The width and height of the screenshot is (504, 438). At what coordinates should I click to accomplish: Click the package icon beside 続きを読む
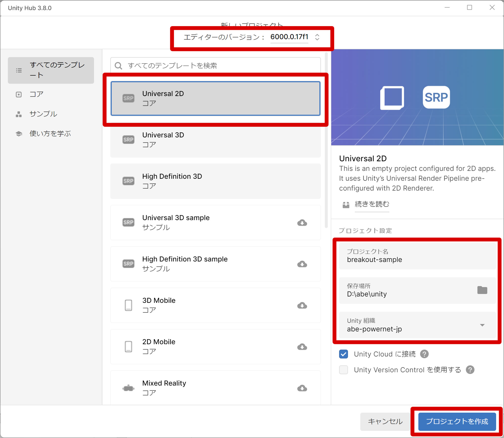click(346, 205)
